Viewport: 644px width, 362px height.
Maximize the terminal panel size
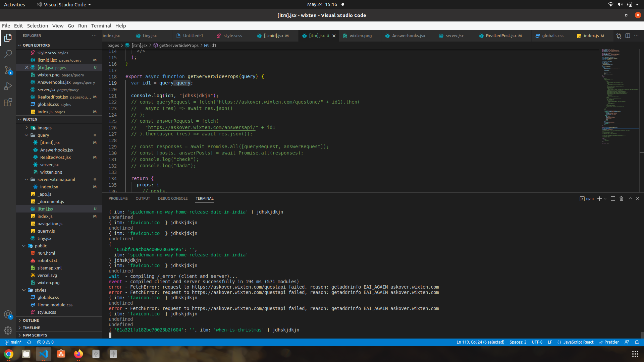[630, 199]
